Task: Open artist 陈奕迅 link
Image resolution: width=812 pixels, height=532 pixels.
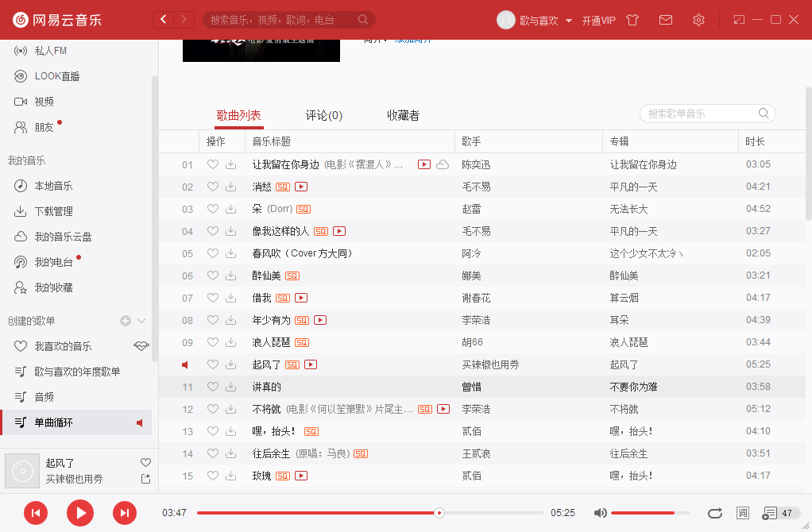Action: 476,164
